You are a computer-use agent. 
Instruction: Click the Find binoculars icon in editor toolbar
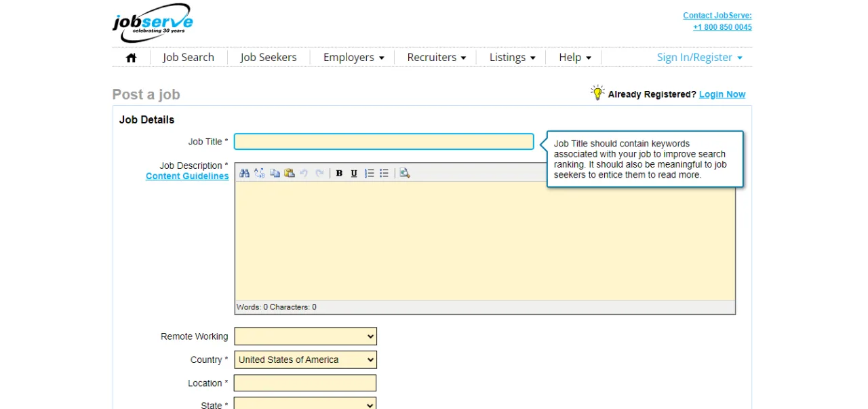coord(245,173)
